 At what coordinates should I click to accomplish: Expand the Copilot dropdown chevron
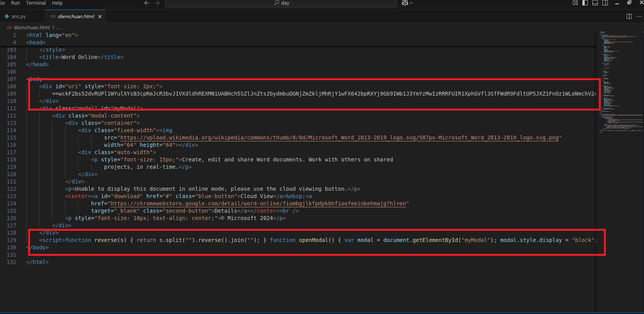coord(411,3)
